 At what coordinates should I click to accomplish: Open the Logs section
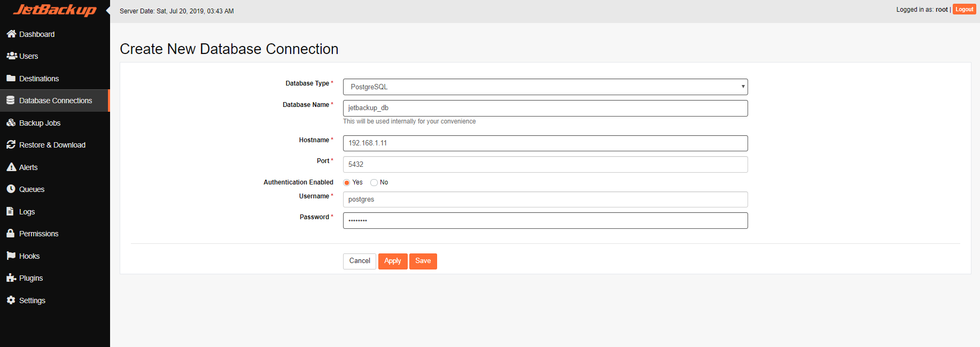[x=55, y=211]
